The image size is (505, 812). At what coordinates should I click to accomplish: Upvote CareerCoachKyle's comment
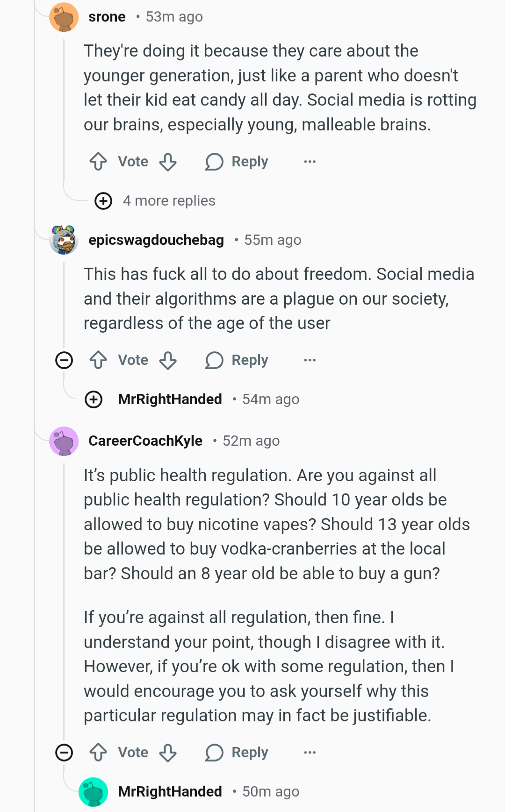click(98, 753)
